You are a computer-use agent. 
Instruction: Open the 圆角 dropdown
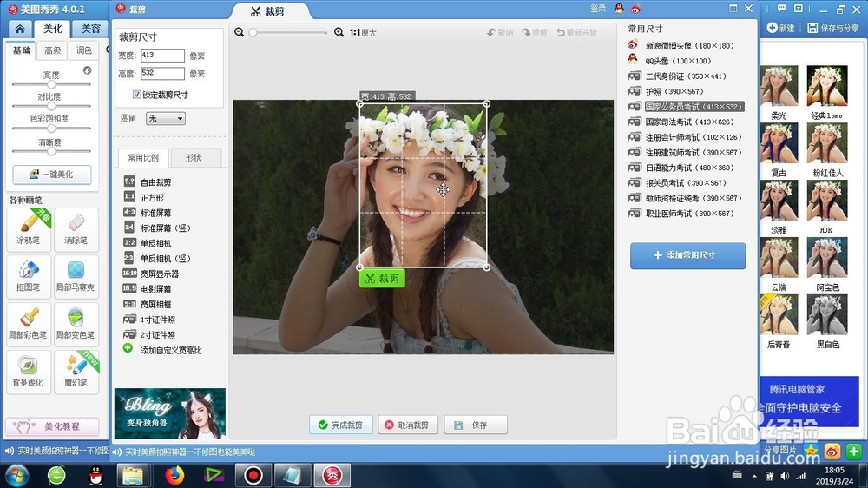click(166, 119)
